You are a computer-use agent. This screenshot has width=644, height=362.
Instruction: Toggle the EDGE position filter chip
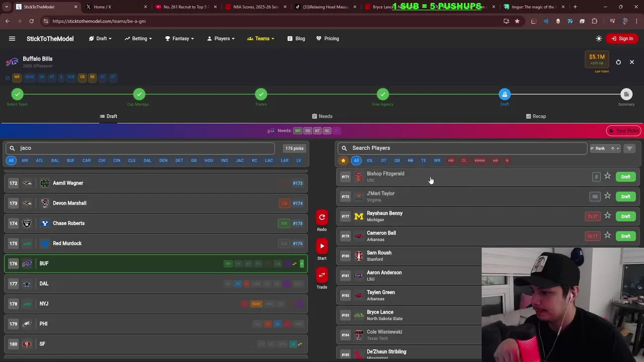[480, 160]
